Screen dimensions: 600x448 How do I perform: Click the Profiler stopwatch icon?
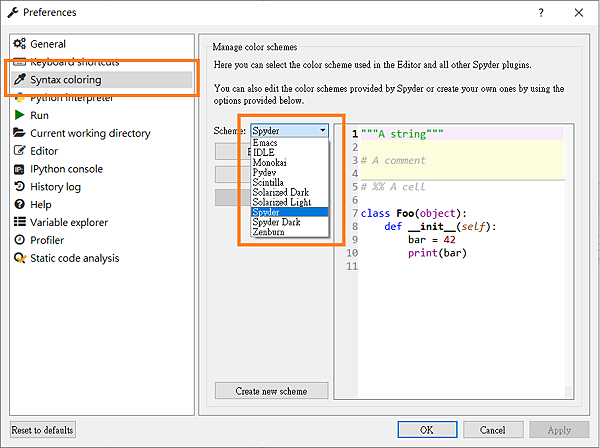19,240
